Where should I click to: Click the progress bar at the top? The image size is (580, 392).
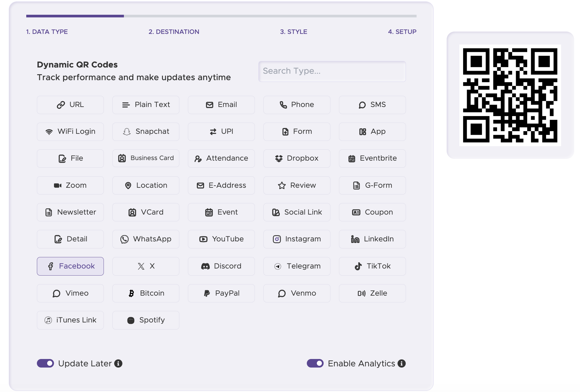221,16
